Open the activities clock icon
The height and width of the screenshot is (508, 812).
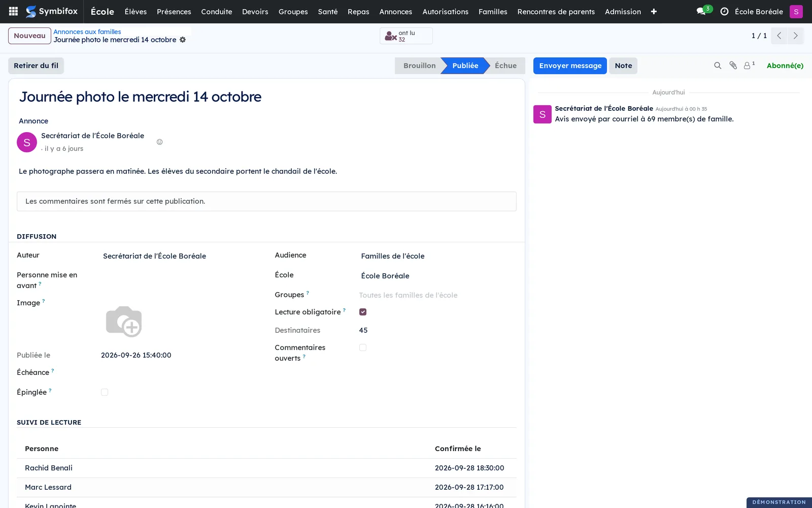point(724,11)
